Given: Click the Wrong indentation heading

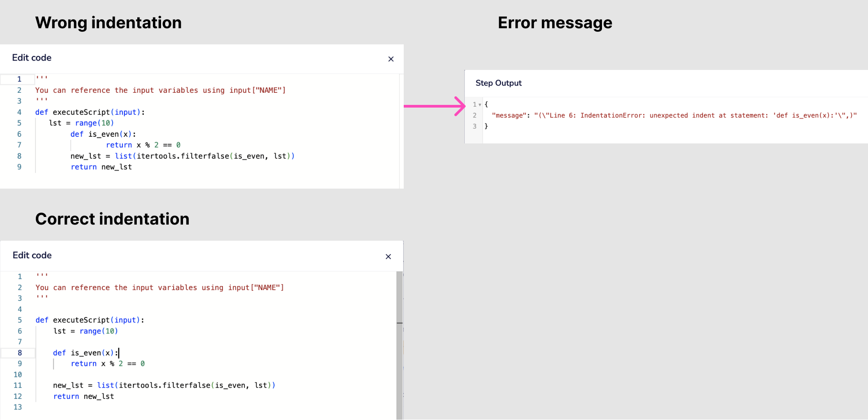Looking at the screenshot, I should (108, 22).
